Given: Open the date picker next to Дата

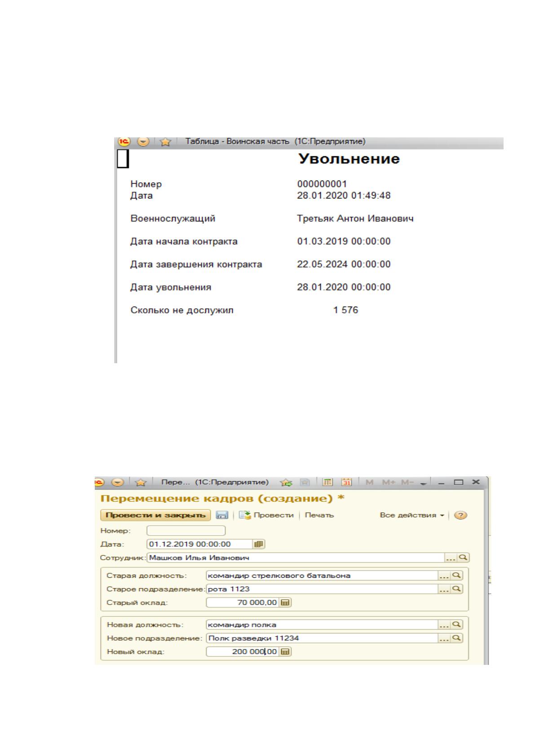Looking at the screenshot, I should coord(258,544).
